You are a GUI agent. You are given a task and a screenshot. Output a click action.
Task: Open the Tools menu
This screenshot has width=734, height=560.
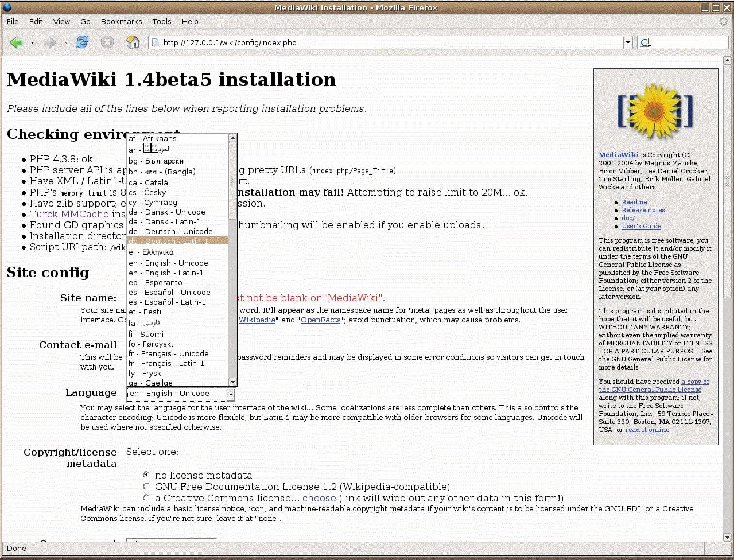pyautogui.click(x=162, y=22)
